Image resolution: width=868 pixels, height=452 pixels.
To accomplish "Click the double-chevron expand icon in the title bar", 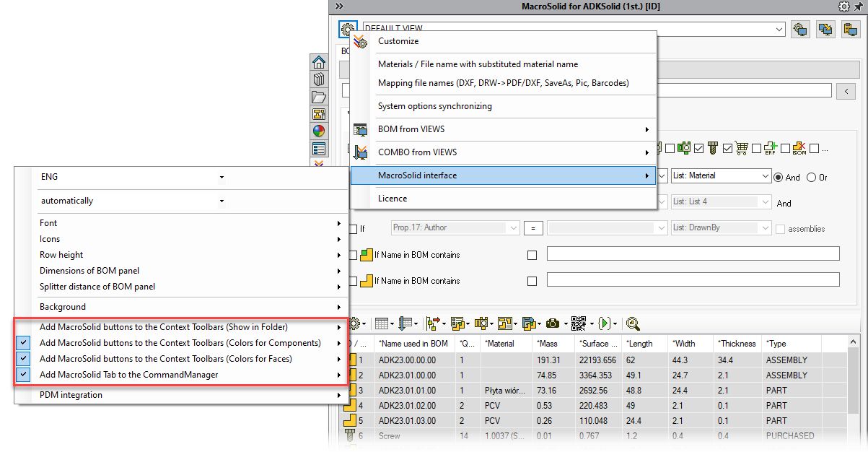I will [x=339, y=6].
